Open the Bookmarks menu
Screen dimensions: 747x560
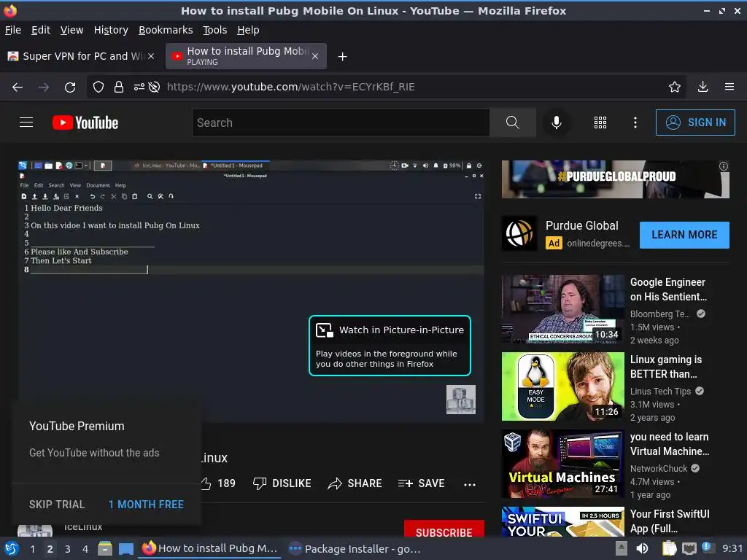[x=166, y=30]
